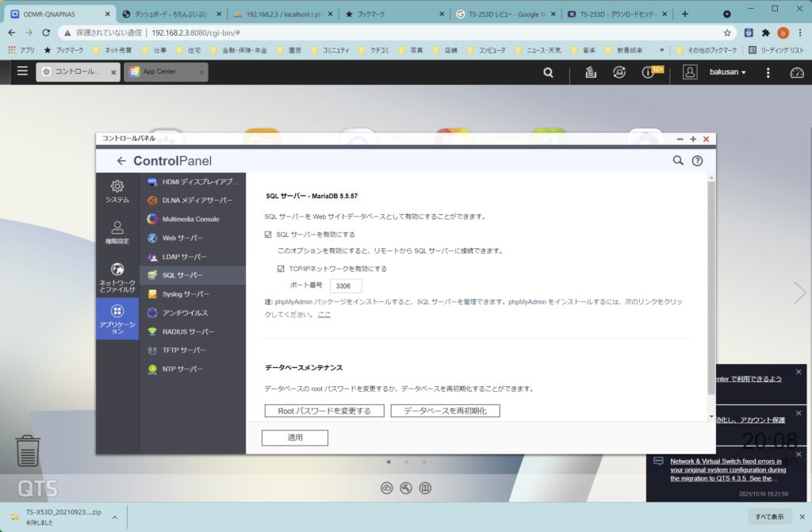Expand the download item chevron in the bar
This screenshot has width=812, height=532.
[x=114, y=517]
